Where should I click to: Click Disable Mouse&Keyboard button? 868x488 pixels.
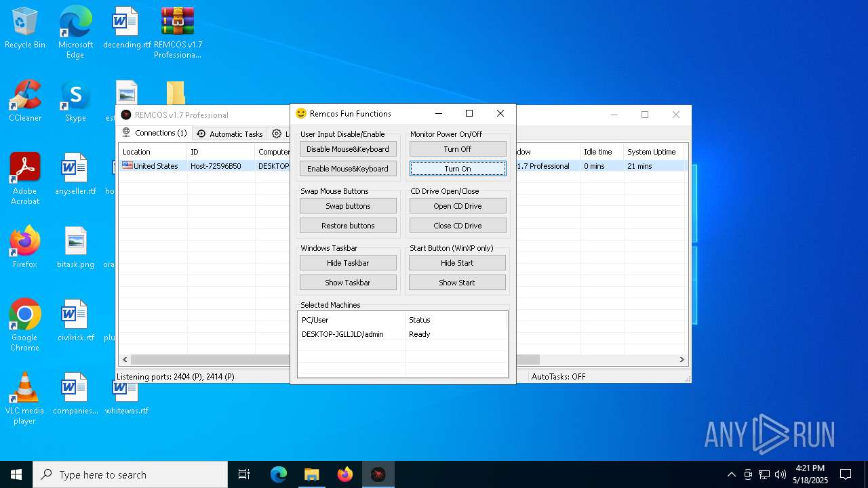(x=348, y=149)
